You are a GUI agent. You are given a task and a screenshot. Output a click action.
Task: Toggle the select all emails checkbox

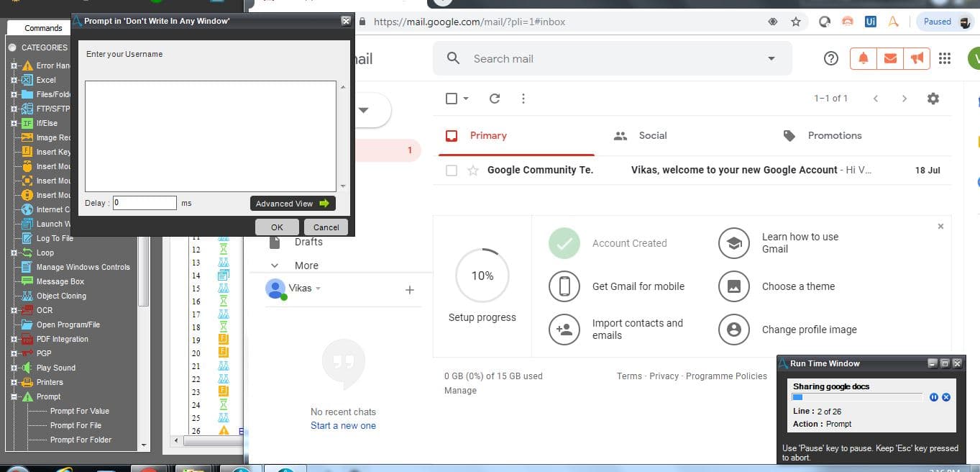point(452,99)
